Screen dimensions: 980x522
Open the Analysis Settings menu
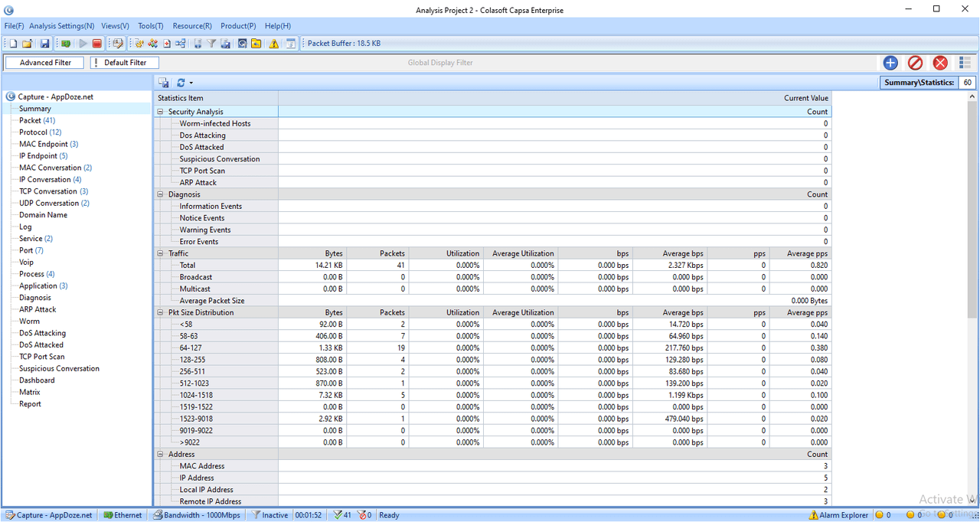pos(62,26)
